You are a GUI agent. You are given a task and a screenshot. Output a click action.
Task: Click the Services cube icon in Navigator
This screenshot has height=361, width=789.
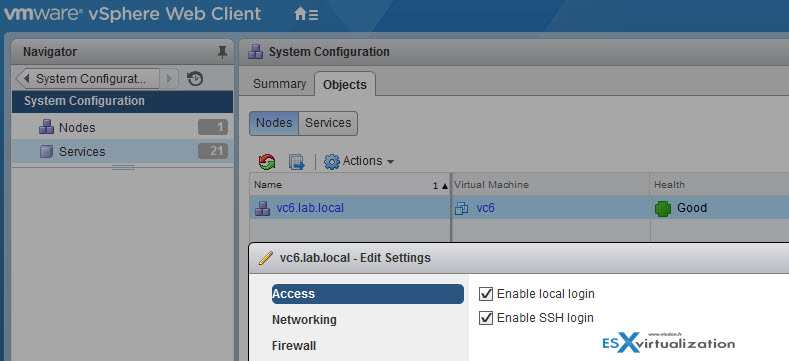(x=46, y=152)
